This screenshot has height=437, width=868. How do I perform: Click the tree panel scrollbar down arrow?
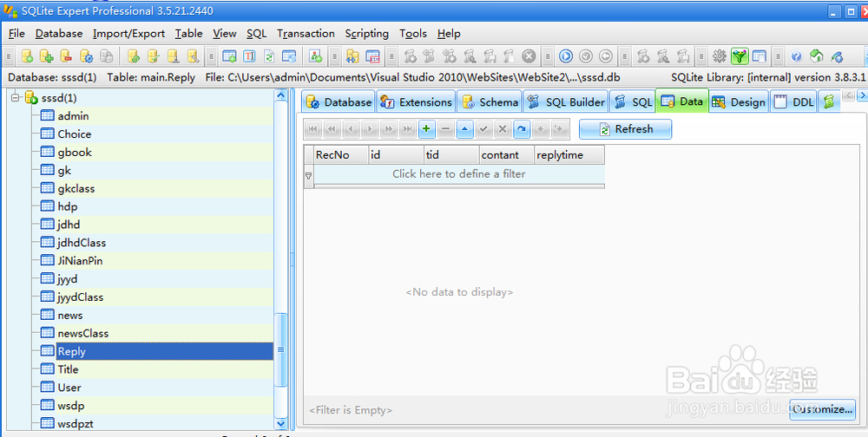click(x=280, y=424)
